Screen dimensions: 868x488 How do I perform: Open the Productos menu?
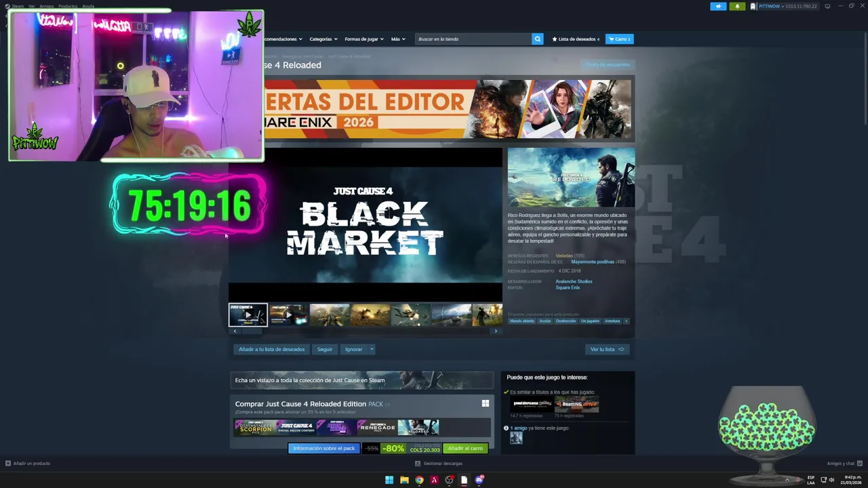[68, 6]
